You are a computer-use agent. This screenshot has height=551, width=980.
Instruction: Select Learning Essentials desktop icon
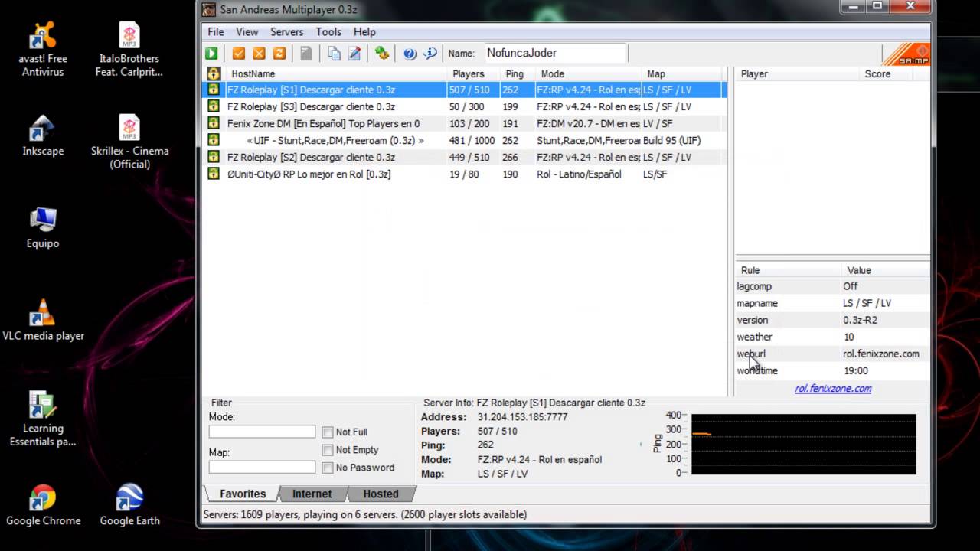pos(43,419)
